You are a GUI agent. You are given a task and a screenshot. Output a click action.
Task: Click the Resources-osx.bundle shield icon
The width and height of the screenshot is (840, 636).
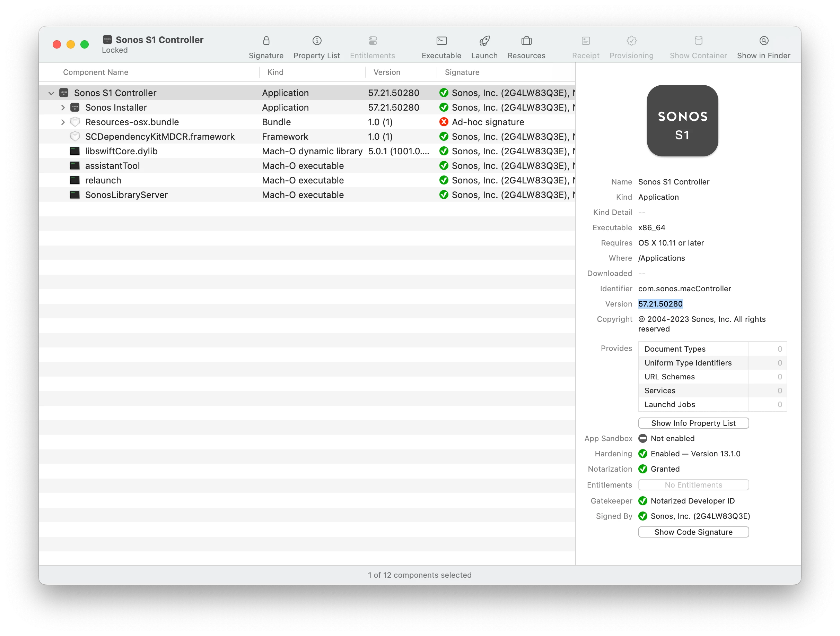[75, 122]
